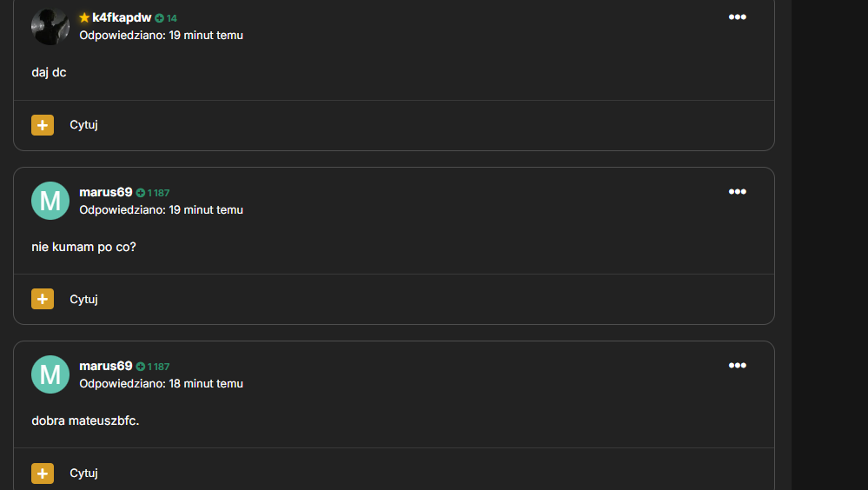The width and height of the screenshot is (868, 490).
Task: Open marus69 avatar in "dobra mateuszbfc." post
Action: (x=50, y=374)
